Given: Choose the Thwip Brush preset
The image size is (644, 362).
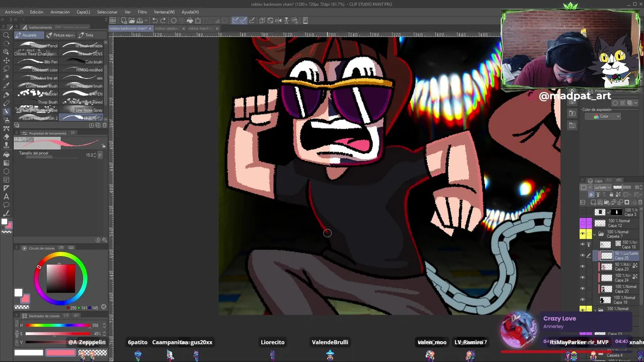Looking at the screenshot, I should (x=37, y=102).
